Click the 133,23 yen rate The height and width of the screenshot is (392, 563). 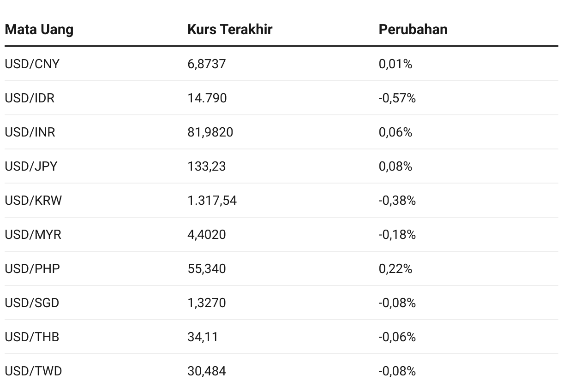pos(207,166)
